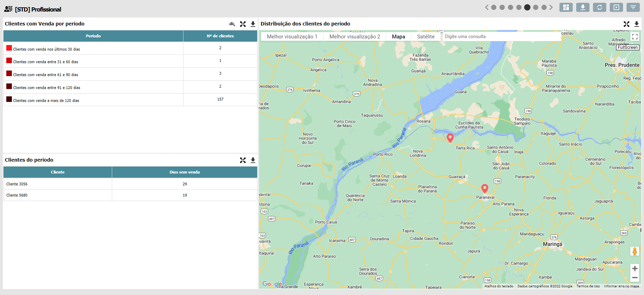644x295 pixels.
Task: Click the value 157 in Nº de clientes
Action: [220, 99]
